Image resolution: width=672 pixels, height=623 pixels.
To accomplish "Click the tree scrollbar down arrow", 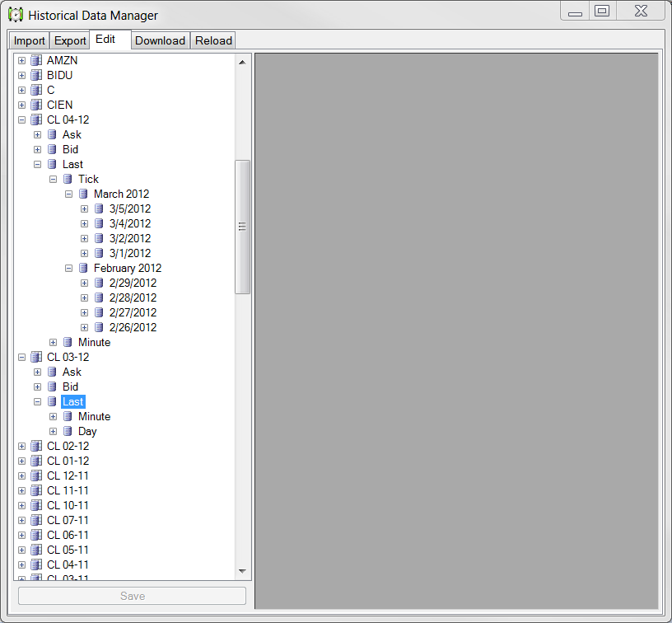I will [242, 571].
